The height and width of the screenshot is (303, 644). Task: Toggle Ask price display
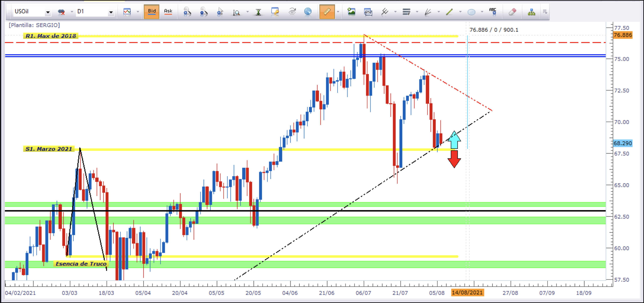[168, 12]
